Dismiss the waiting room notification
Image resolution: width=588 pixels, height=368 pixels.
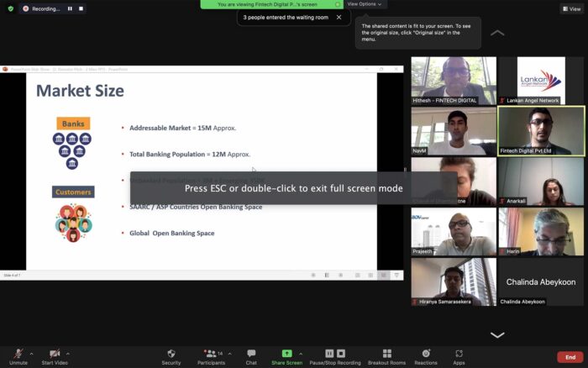(x=339, y=18)
